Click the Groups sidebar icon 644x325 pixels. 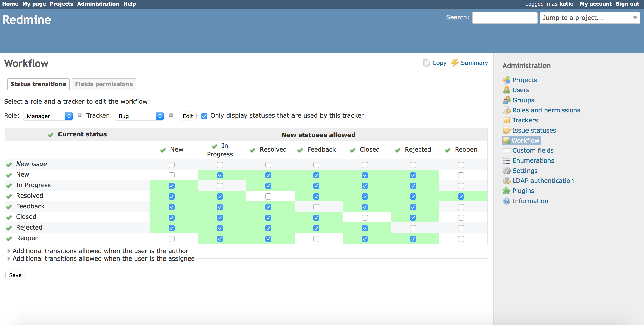click(x=506, y=100)
